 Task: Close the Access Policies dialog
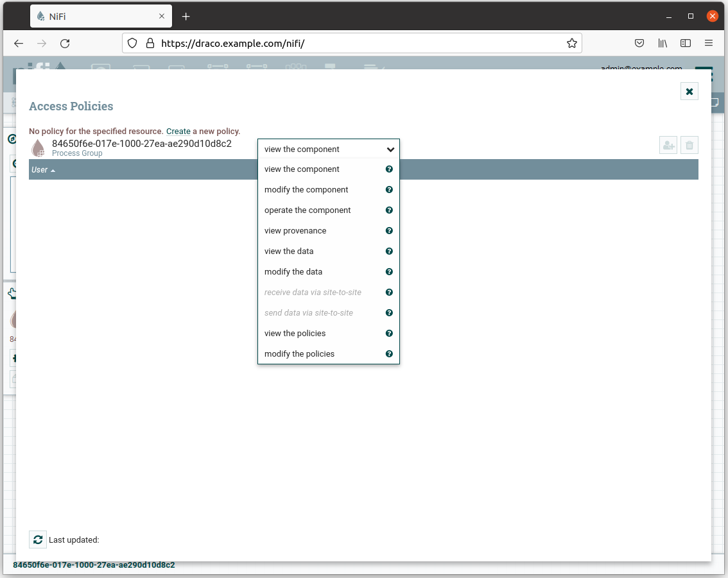[689, 91]
